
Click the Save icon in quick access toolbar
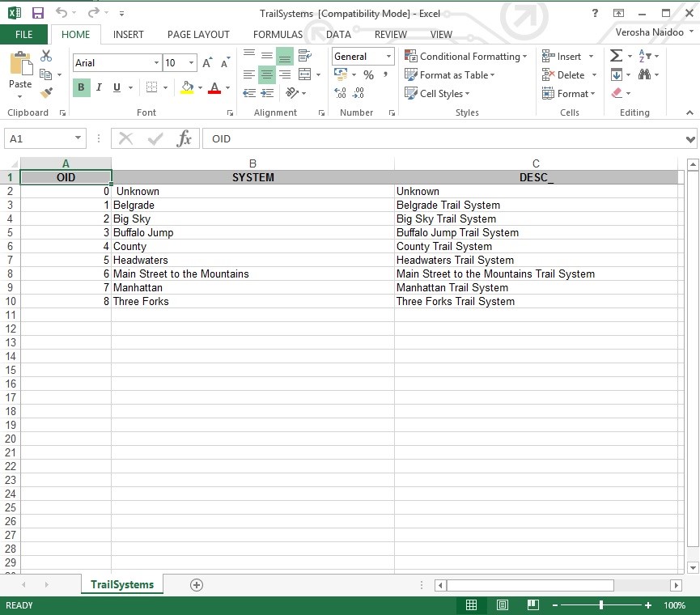tap(38, 13)
